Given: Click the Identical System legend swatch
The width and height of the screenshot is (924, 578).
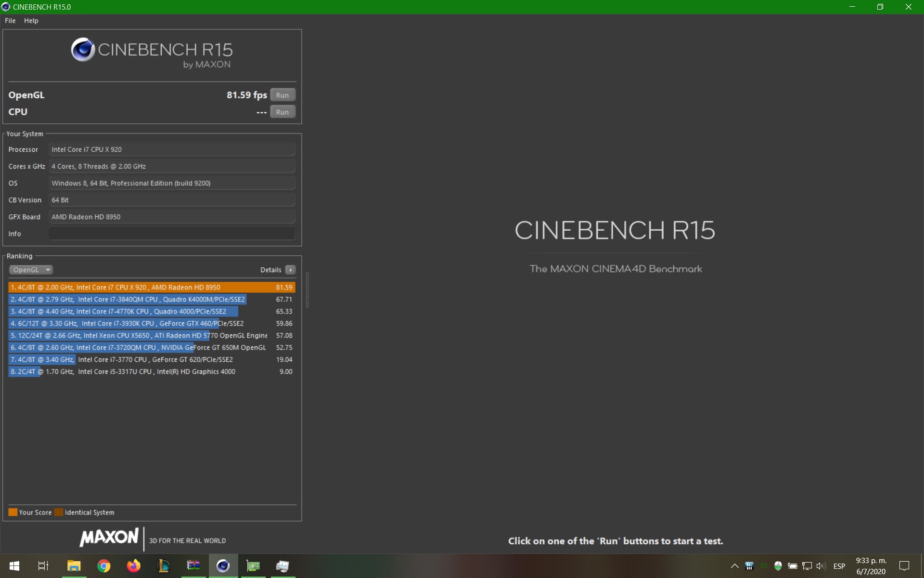Looking at the screenshot, I should coord(59,512).
